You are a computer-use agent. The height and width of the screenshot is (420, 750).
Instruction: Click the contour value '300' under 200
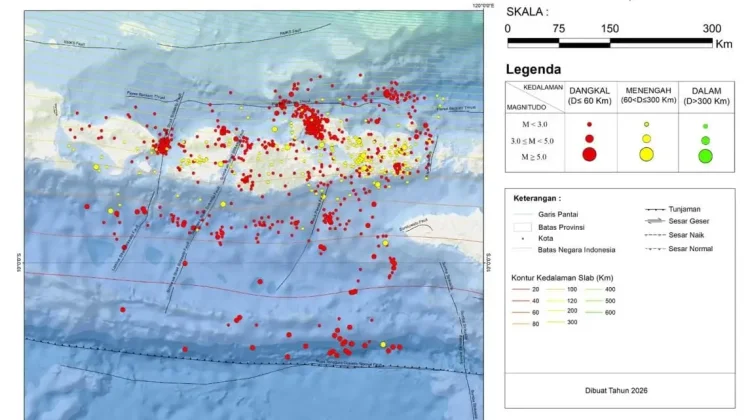click(572, 322)
